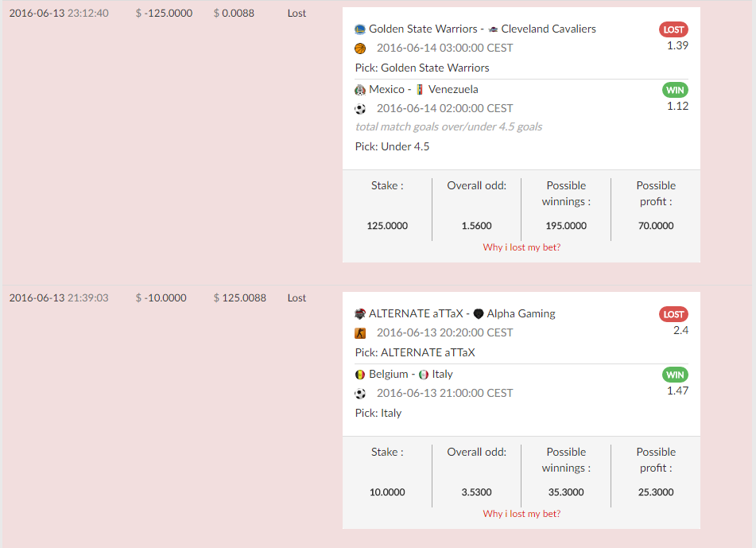756x548 pixels.
Task: Click 'Pick: Under 4.5' line
Action: click(392, 146)
